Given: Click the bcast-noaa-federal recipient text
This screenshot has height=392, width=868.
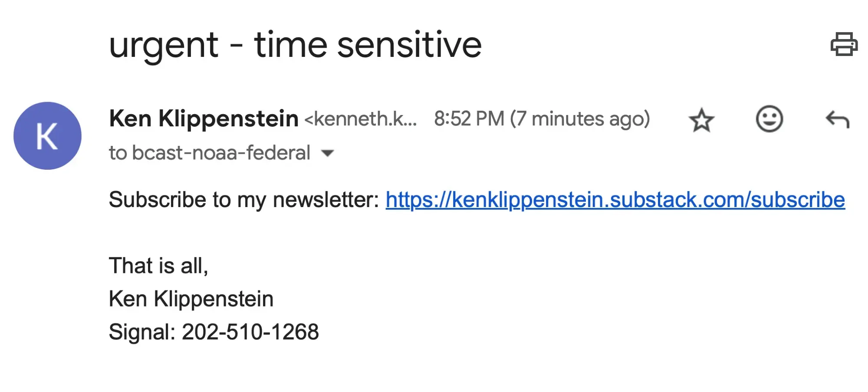Looking at the screenshot, I should (x=221, y=153).
